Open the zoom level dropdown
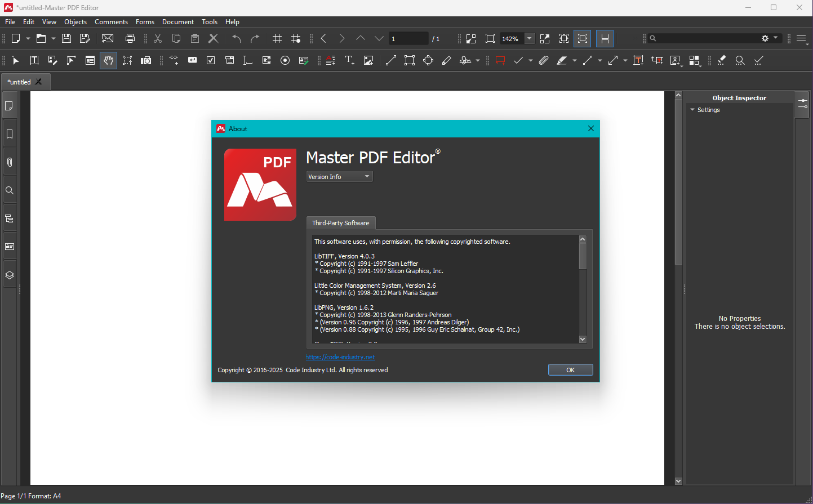The image size is (813, 504). (x=530, y=38)
